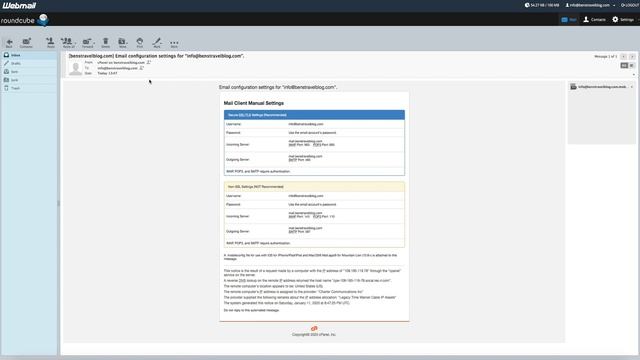
Task: Print this message using Print icon
Action: (x=140, y=42)
